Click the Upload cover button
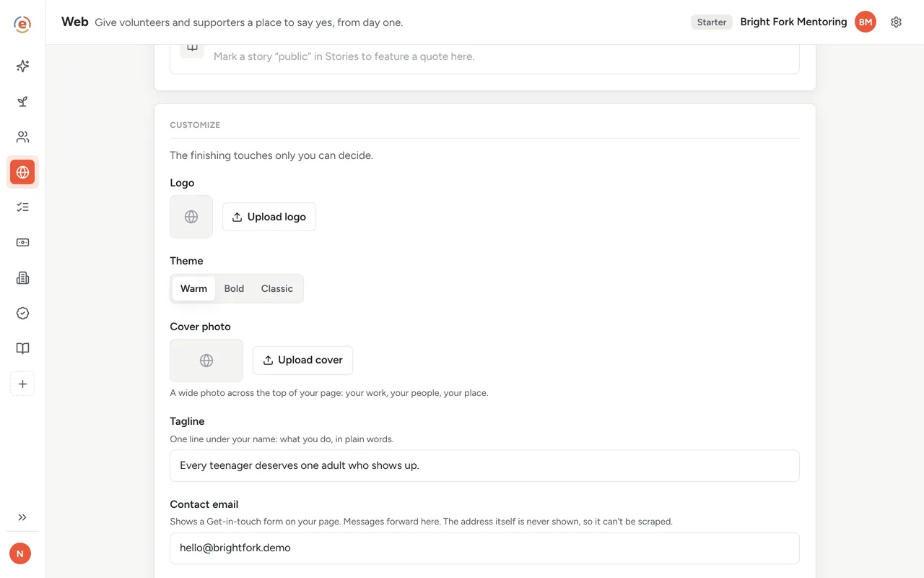Image resolution: width=924 pixels, height=578 pixels. (302, 360)
